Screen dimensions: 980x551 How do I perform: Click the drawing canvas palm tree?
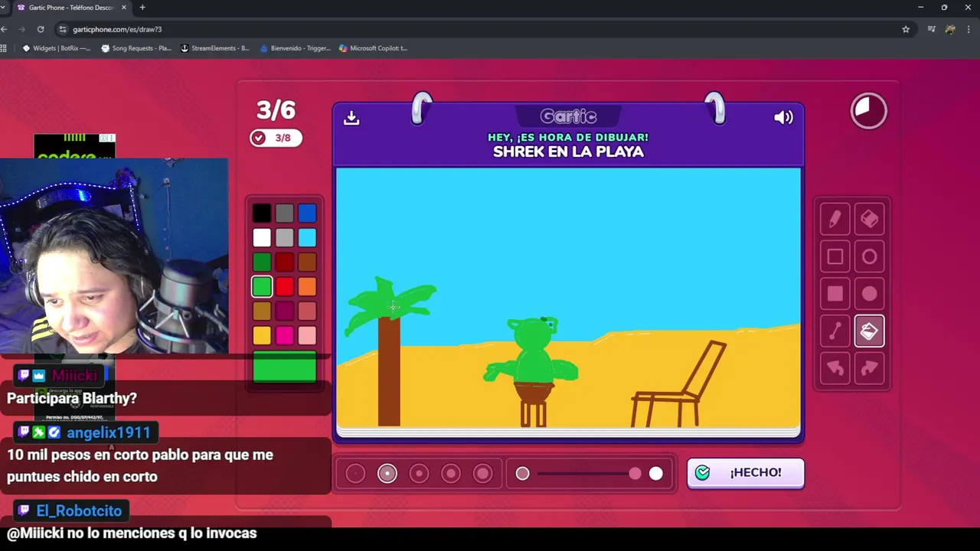pyautogui.click(x=389, y=350)
